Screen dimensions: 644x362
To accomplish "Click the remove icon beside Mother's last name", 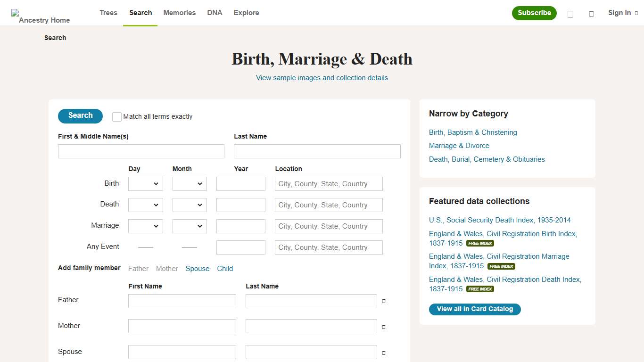I will tap(383, 326).
